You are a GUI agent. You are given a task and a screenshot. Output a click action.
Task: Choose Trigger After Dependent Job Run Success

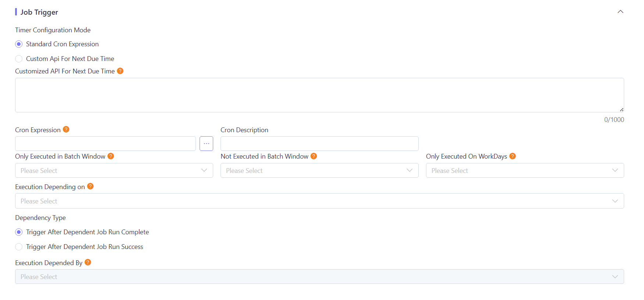[x=19, y=247]
